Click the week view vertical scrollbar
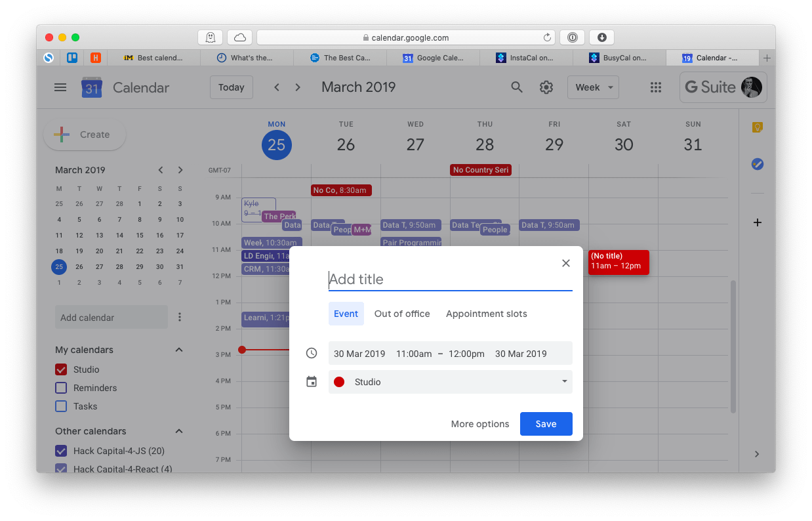812x521 pixels. tap(733, 346)
